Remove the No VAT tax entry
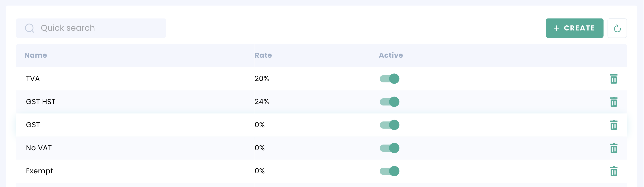 [613, 148]
